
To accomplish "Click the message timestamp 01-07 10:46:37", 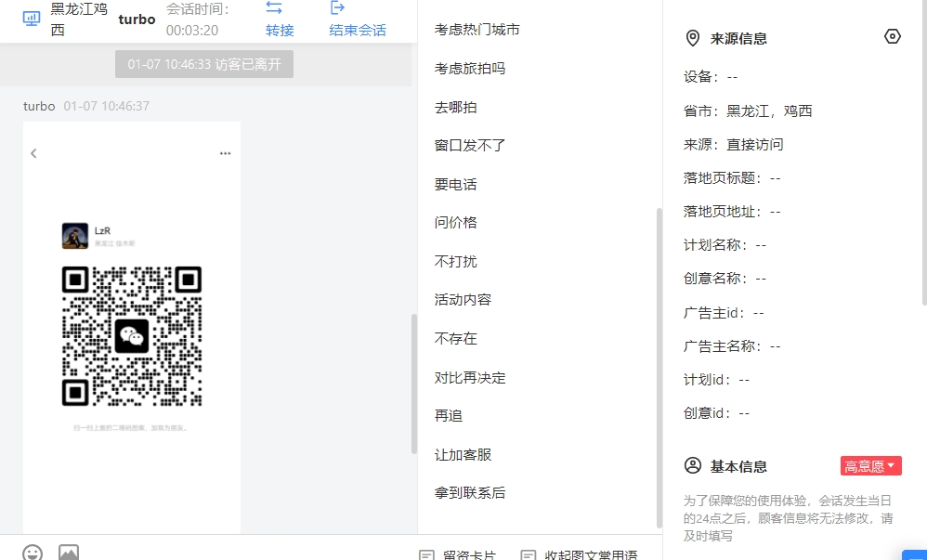I will [x=107, y=106].
